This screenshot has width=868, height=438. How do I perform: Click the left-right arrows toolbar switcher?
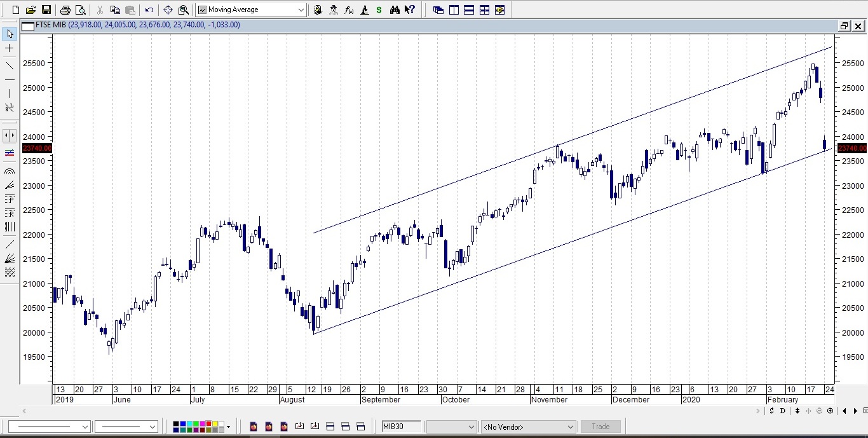(x=10, y=135)
